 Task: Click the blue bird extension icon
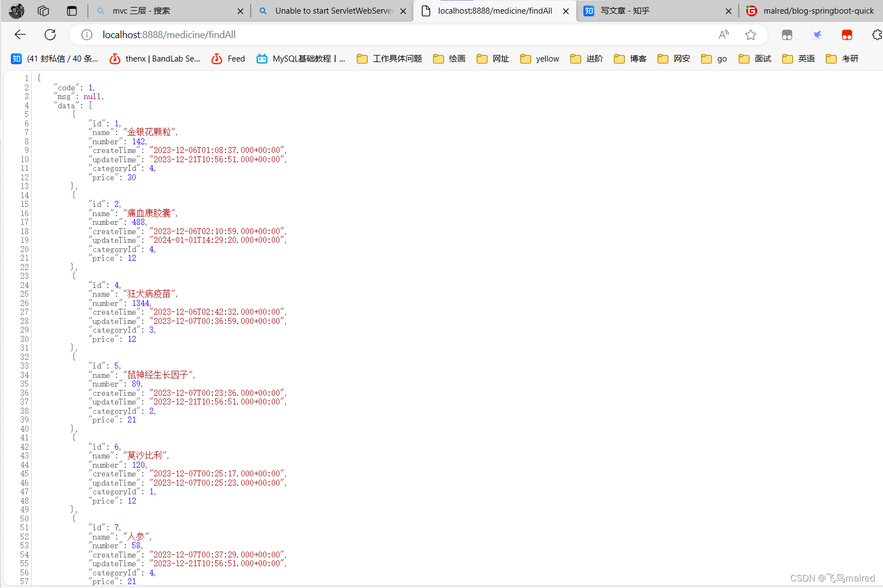tap(817, 35)
